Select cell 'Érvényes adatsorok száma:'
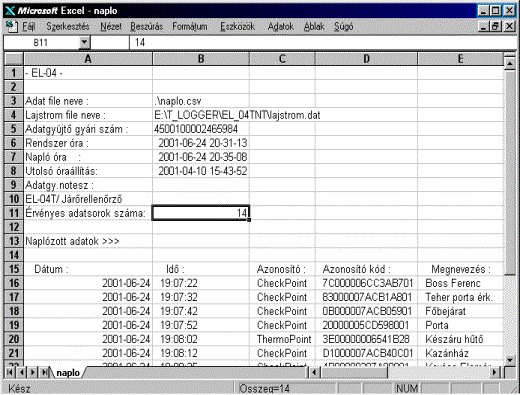 (88, 213)
